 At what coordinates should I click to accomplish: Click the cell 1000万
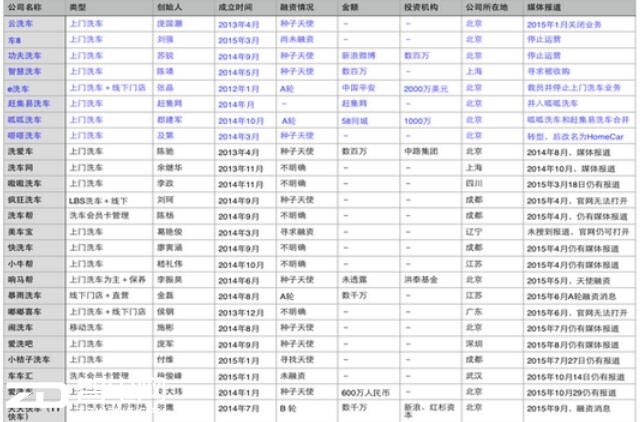(417, 121)
